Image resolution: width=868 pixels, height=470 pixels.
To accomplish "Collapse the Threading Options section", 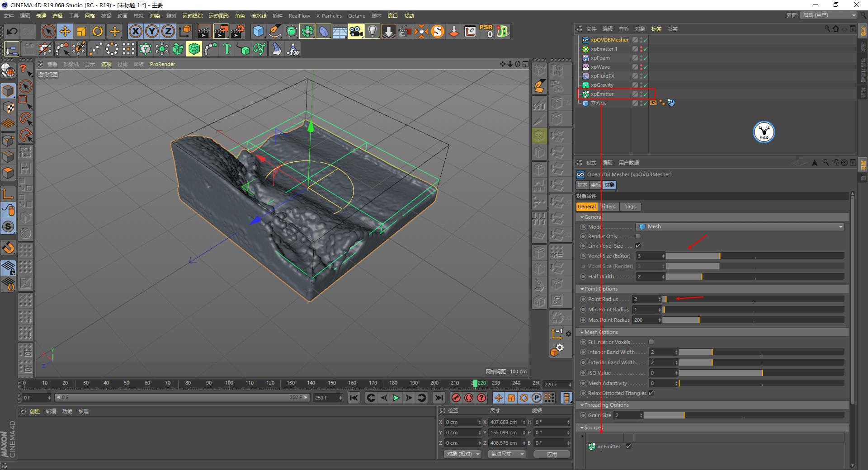I will 583,405.
